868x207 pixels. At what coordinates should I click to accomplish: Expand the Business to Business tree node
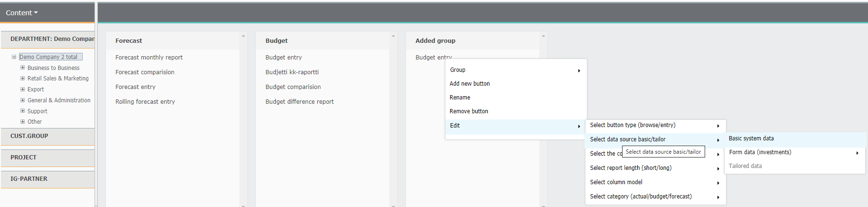tap(22, 68)
